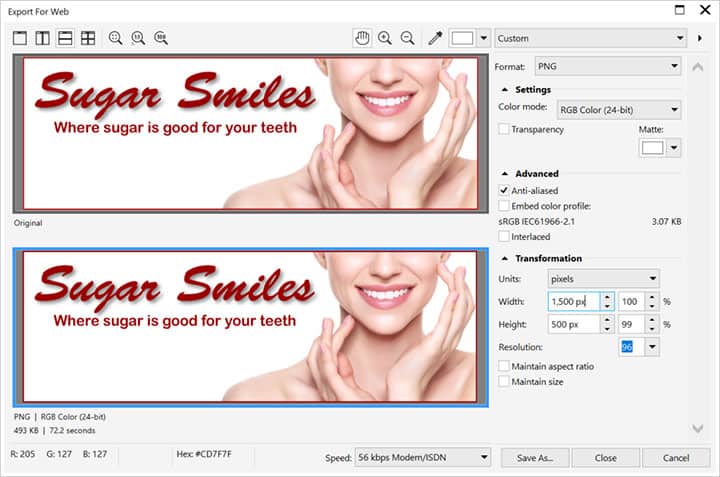The height and width of the screenshot is (477, 720).
Task: Select the four-pane preview layout icon
Action: tap(88, 38)
